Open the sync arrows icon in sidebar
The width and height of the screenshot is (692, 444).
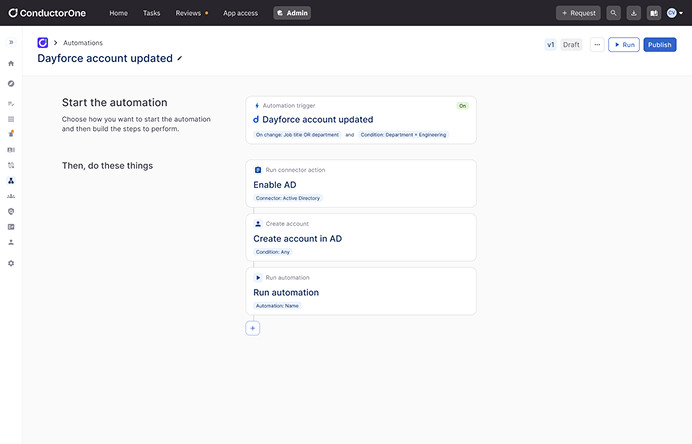coord(11,165)
